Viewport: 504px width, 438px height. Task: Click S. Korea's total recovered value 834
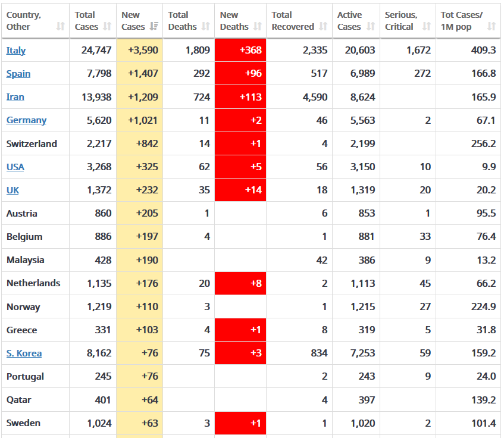click(319, 353)
